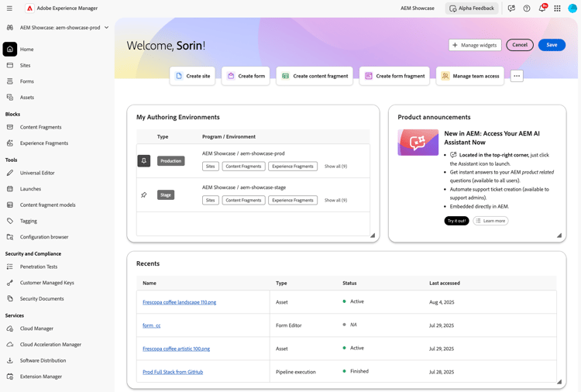The height and width of the screenshot is (392, 581).
Task: Open Frescopa coffee landscape 110.png link
Action: (x=180, y=302)
